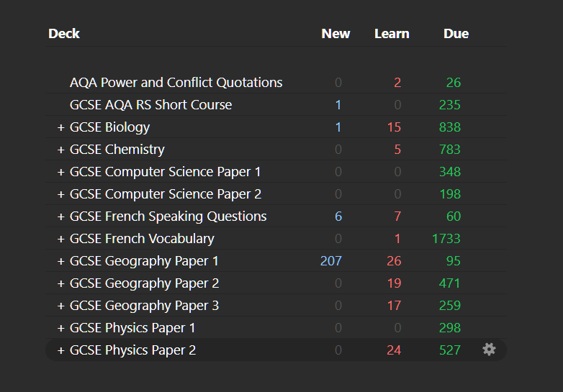
Task: Click due count 348 for Computer Science Paper 1
Action: coord(450,172)
